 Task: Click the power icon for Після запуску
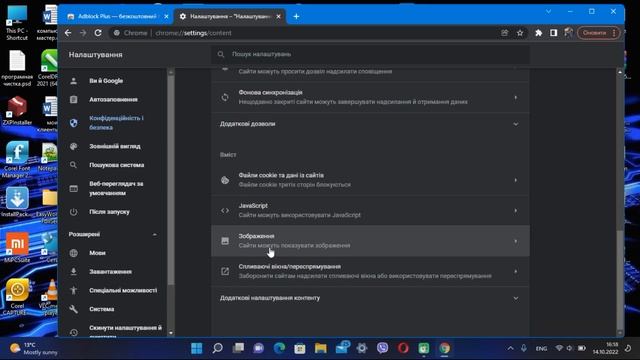pos(73,212)
